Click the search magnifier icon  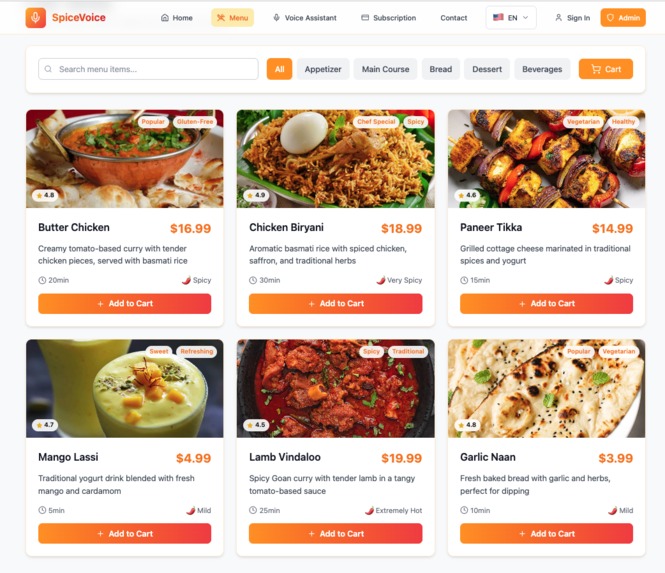click(x=48, y=69)
